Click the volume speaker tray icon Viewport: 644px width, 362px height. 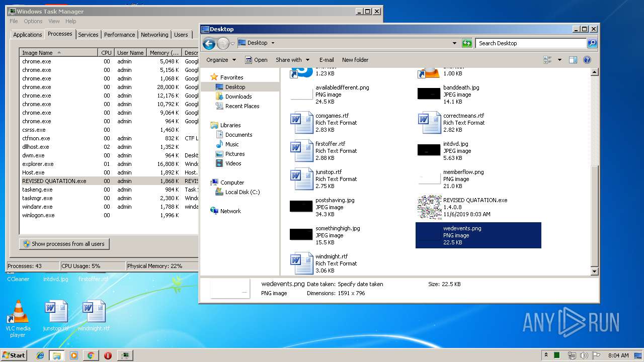(x=584, y=355)
